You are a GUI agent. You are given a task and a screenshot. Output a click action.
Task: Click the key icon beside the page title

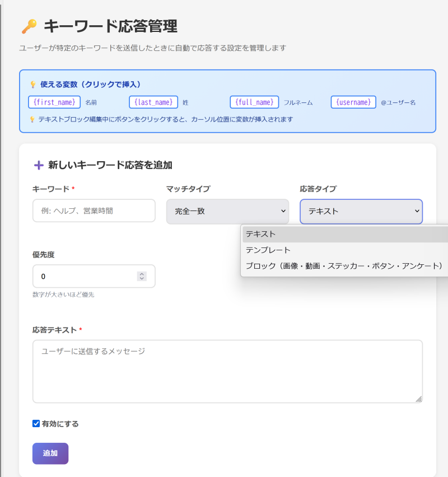point(29,26)
